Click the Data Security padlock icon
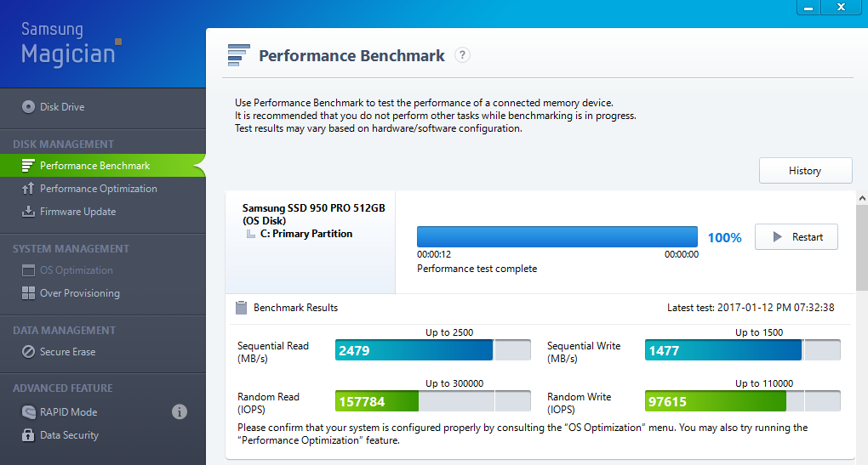 (28, 435)
